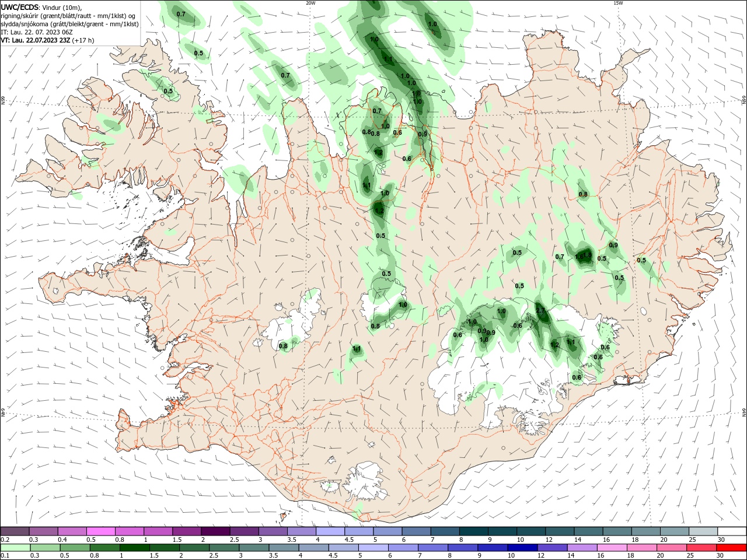Click the '0.2' label under upper legend
The height and width of the screenshot is (560, 747).
[5, 540]
